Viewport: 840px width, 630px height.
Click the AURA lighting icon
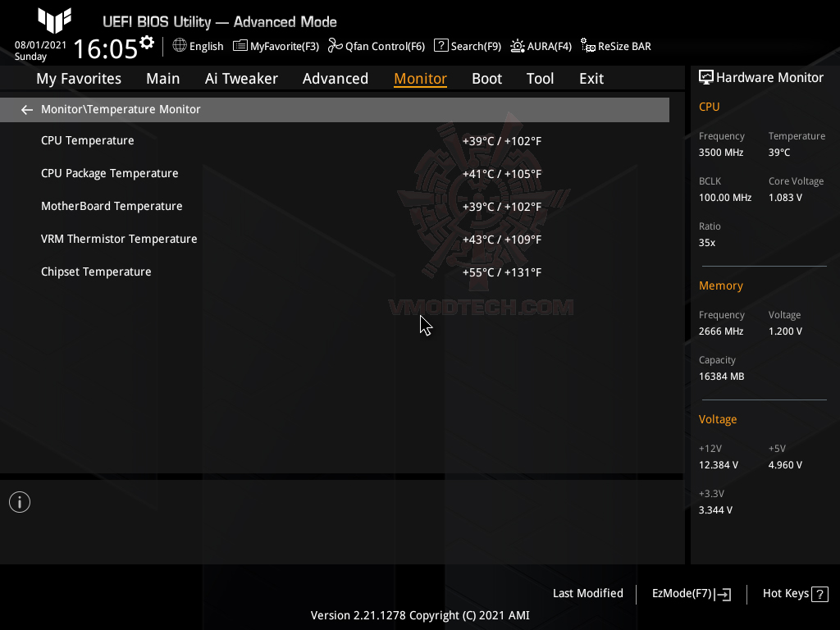click(x=517, y=46)
